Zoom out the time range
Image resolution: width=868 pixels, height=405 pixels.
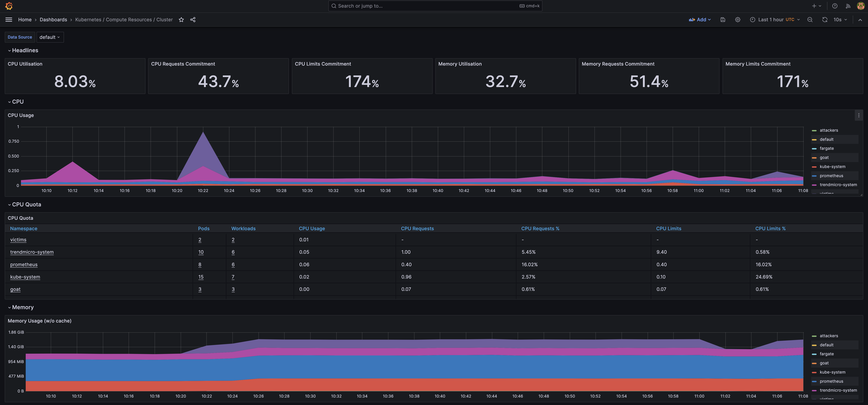(x=810, y=20)
